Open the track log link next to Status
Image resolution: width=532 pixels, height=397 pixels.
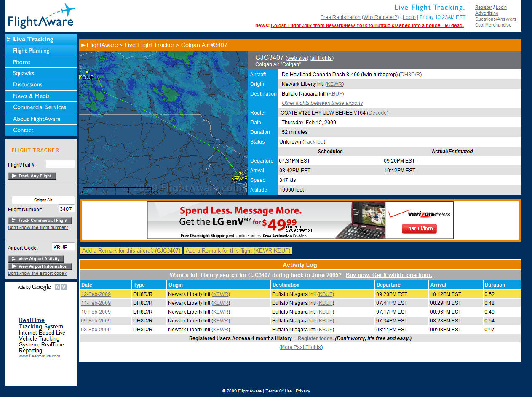coord(314,142)
